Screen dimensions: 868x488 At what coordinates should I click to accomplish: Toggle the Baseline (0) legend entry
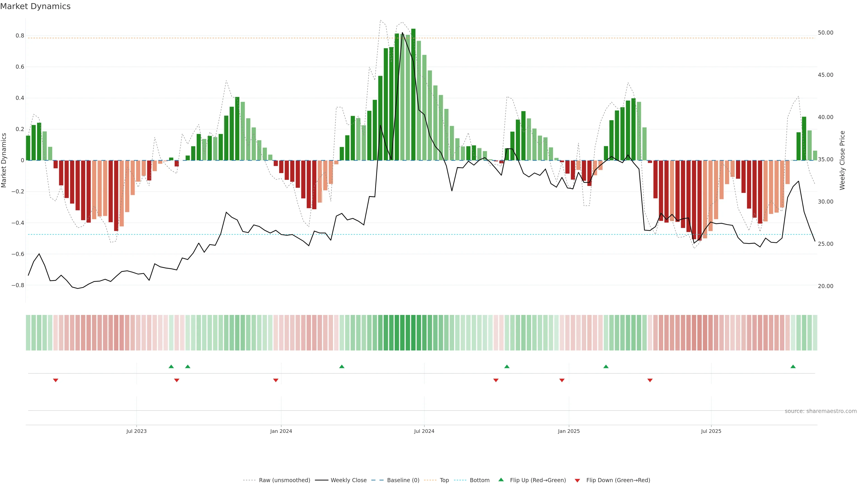[x=403, y=480]
